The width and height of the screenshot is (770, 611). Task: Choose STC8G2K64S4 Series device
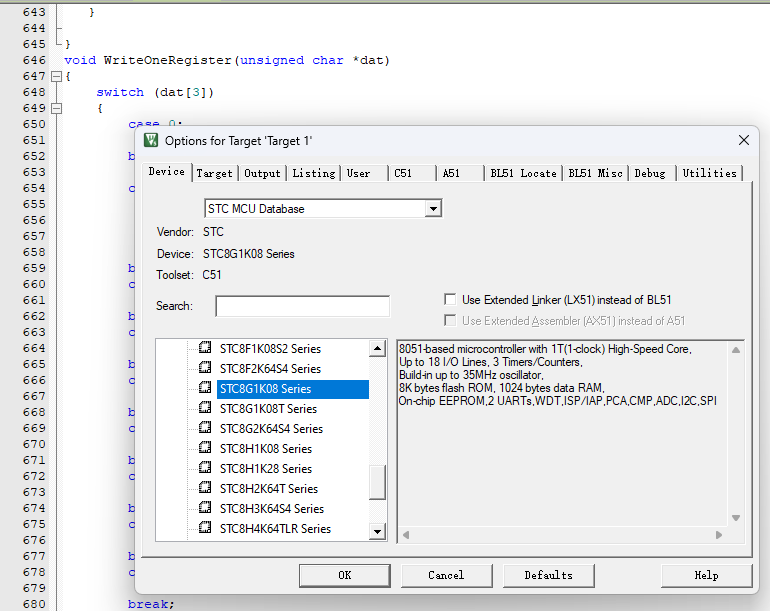(x=271, y=429)
